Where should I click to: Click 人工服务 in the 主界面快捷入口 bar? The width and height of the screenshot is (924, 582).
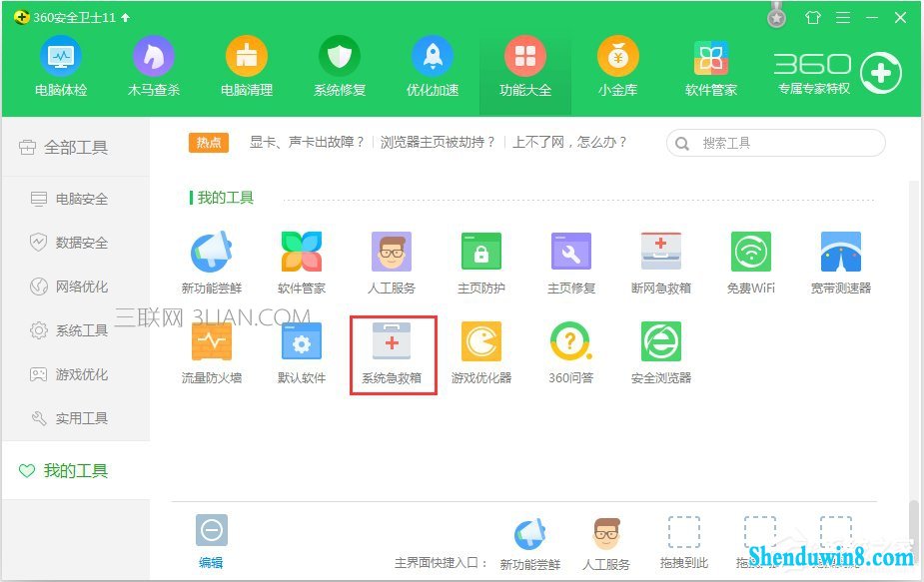(x=606, y=544)
